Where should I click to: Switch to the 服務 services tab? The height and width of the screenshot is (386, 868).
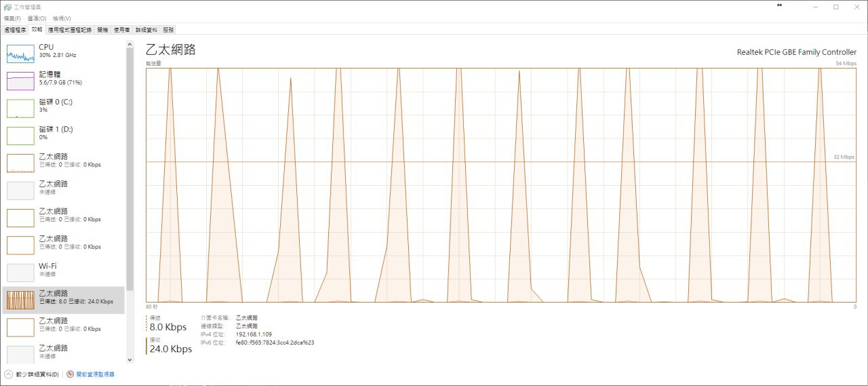click(x=168, y=30)
